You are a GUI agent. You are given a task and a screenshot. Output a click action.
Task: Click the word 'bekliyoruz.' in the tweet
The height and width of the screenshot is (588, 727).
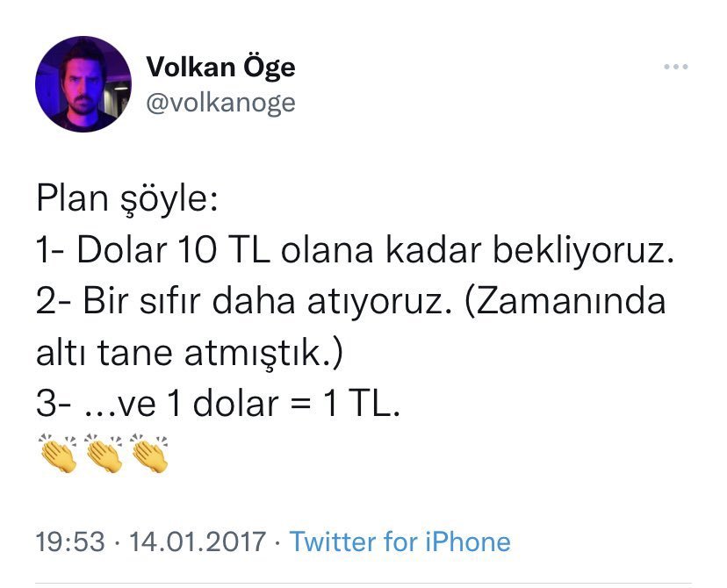[x=583, y=251]
